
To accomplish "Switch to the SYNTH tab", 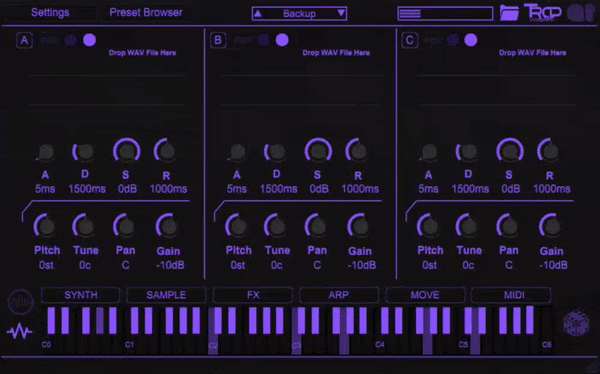I will 81,295.
